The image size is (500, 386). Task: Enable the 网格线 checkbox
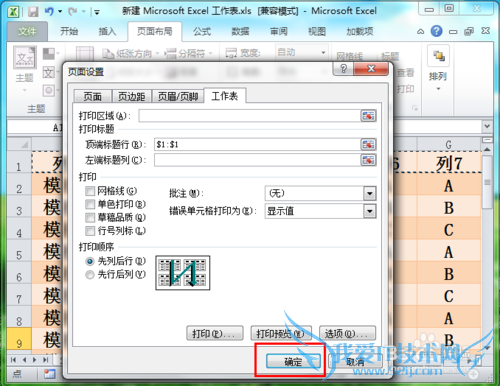pyautogui.click(x=90, y=191)
